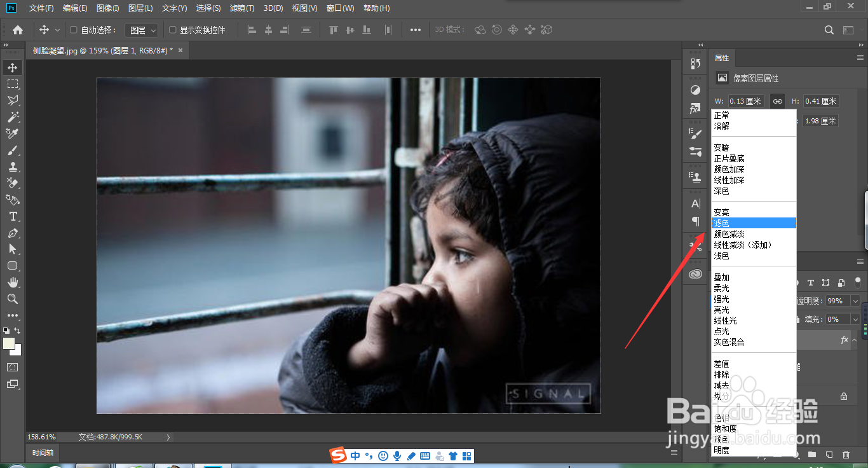This screenshot has height=468, width=868.
Task: Choose 正片叠底 blend mode
Action: click(x=754, y=158)
